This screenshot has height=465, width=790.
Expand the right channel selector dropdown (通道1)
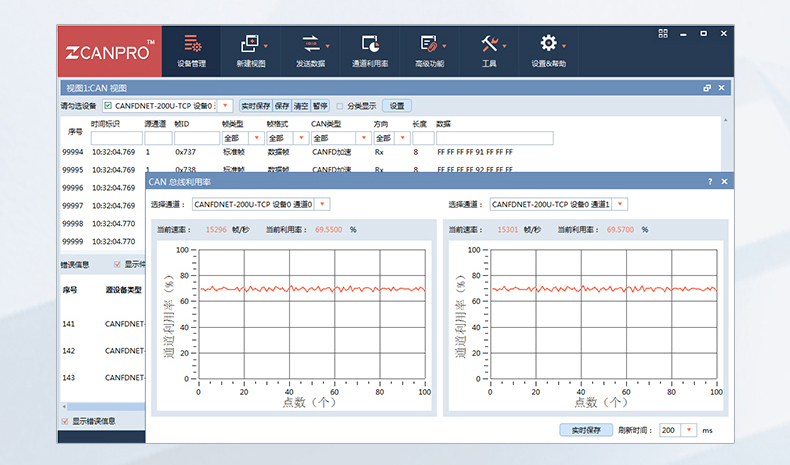620,205
